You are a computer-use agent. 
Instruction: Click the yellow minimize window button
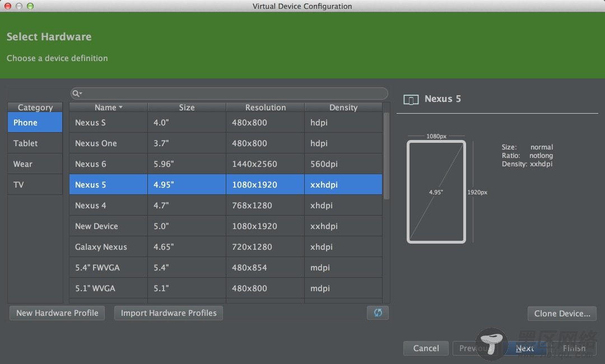[x=19, y=6]
